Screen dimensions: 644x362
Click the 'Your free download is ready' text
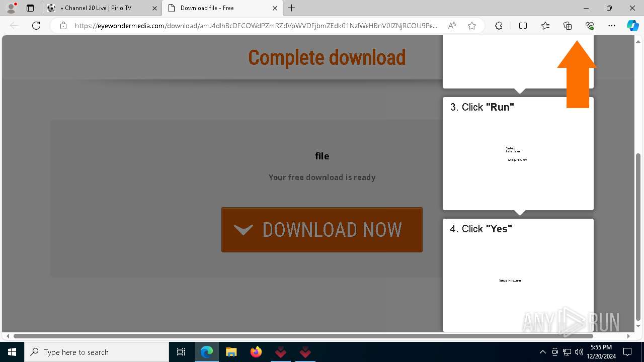click(322, 177)
